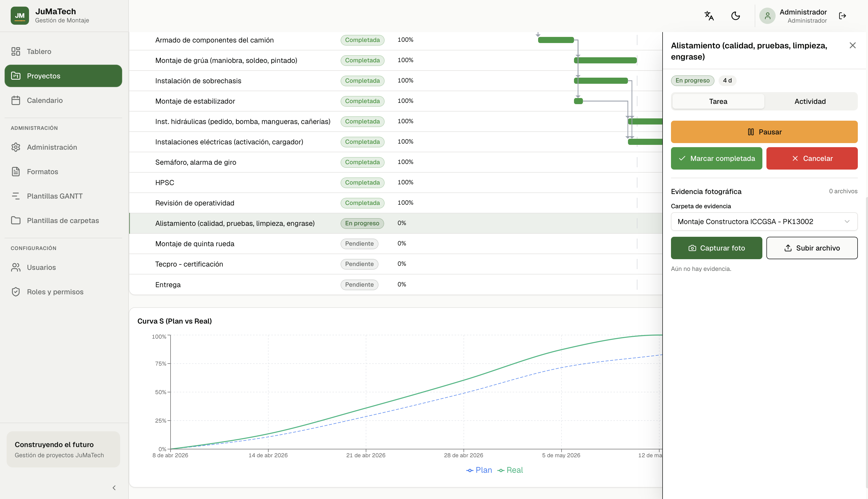This screenshot has height=499, width=868.
Task: Open the Tablero menu item
Action: tap(63, 51)
